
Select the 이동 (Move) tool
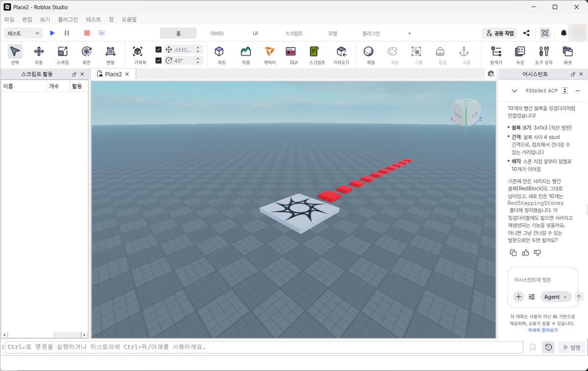(39, 55)
